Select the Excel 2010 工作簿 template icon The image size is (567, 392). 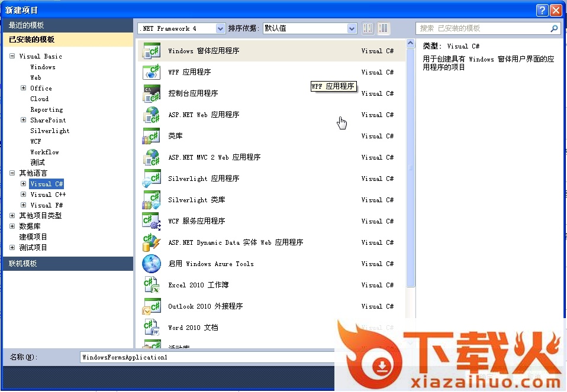click(151, 285)
